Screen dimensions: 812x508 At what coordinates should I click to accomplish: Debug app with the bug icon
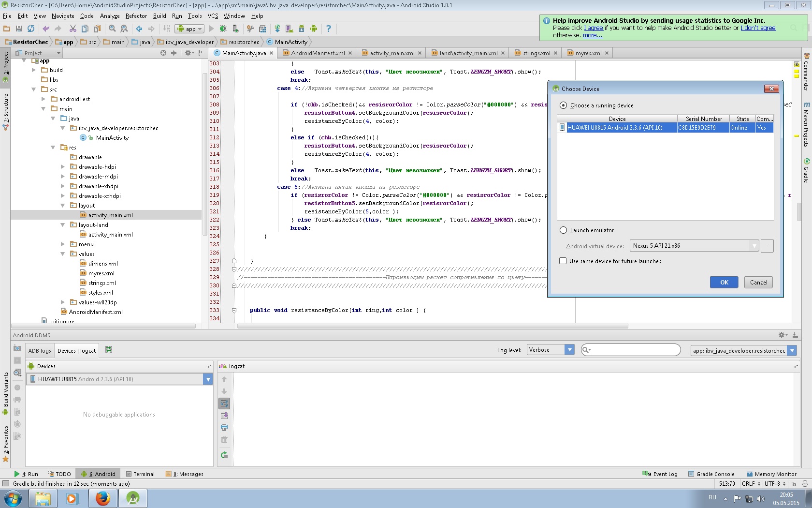coord(223,29)
